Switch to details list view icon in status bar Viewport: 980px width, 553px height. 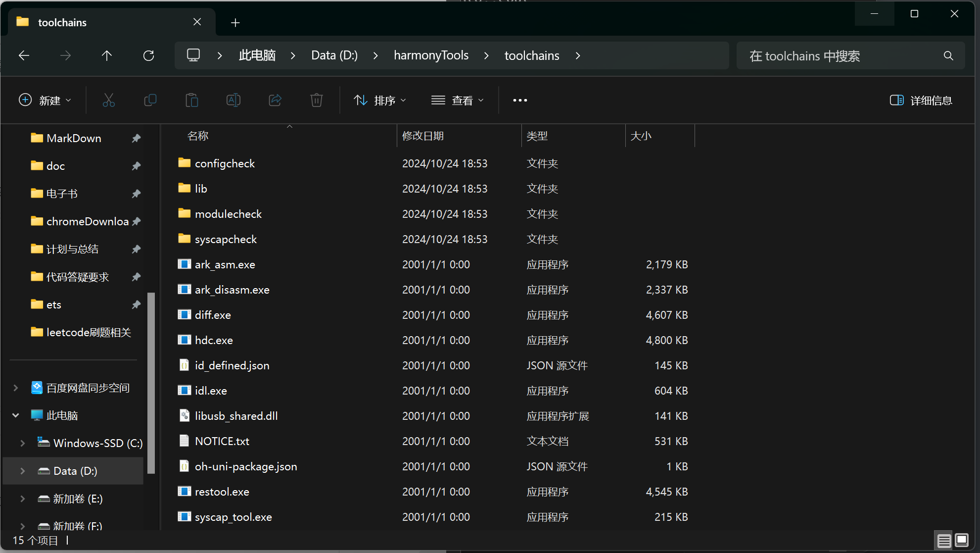[x=944, y=540]
